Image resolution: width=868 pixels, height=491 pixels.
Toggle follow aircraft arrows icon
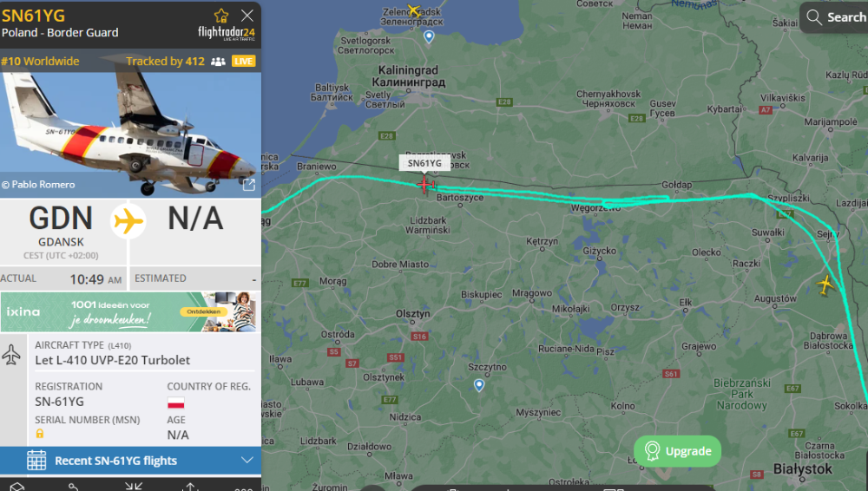[x=134, y=487]
